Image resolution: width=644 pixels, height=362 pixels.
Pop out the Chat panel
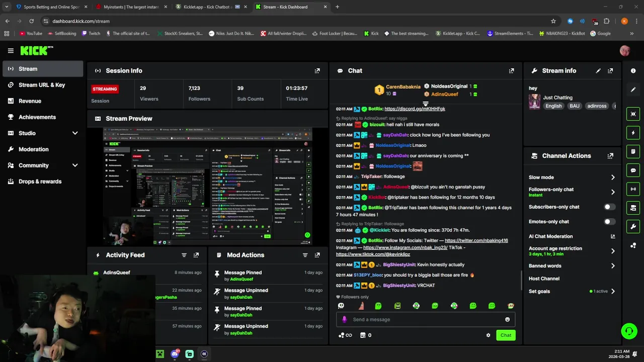tap(511, 71)
